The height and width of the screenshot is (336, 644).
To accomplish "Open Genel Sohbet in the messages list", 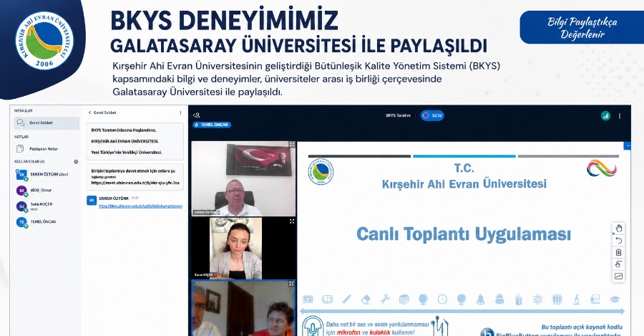I will click(x=47, y=123).
